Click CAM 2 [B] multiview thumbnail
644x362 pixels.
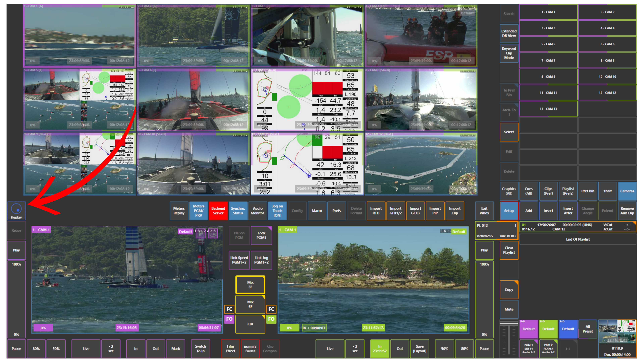pos(193,36)
